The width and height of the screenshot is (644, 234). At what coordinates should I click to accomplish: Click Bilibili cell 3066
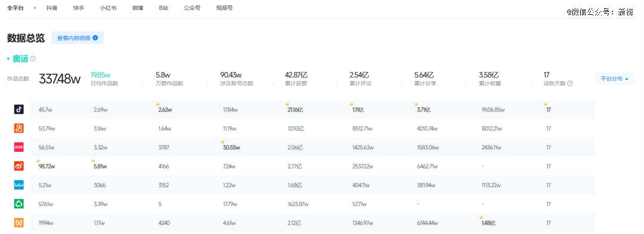[x=100, y=185]
